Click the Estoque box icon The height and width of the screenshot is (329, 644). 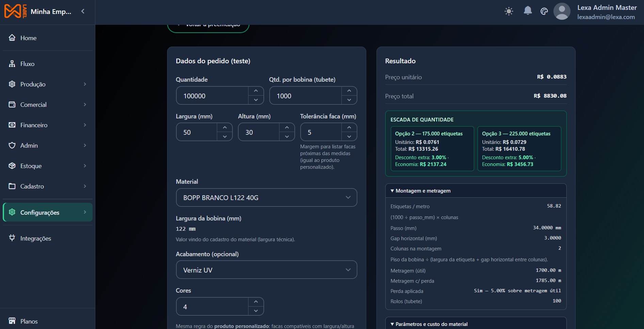[12, 166]
